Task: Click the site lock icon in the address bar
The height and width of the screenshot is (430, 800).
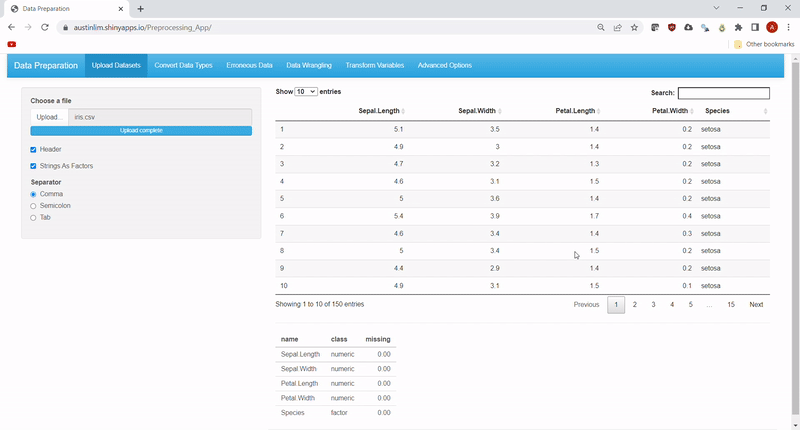Action: pos(65,28)
